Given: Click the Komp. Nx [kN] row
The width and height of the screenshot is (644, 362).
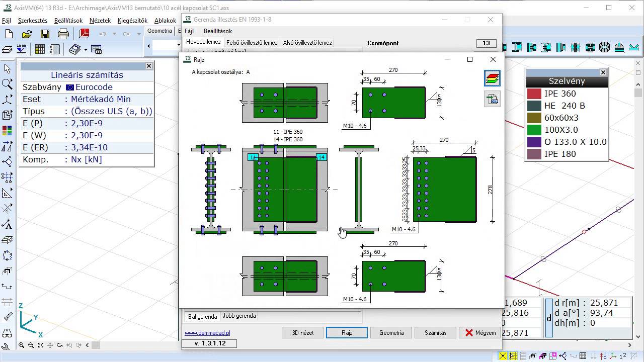Looking at the screenshot, I should tap(87, 159).
